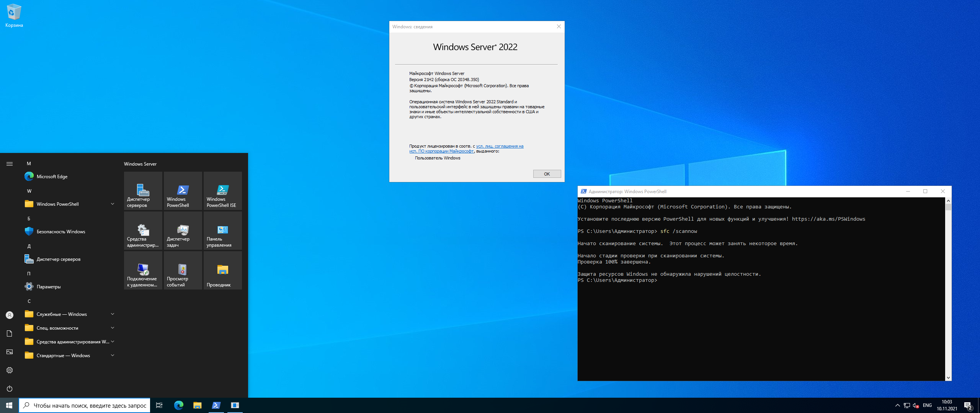Click the taskbar search input field
This screenshot has height=413, width=980.
pos(85,405)
